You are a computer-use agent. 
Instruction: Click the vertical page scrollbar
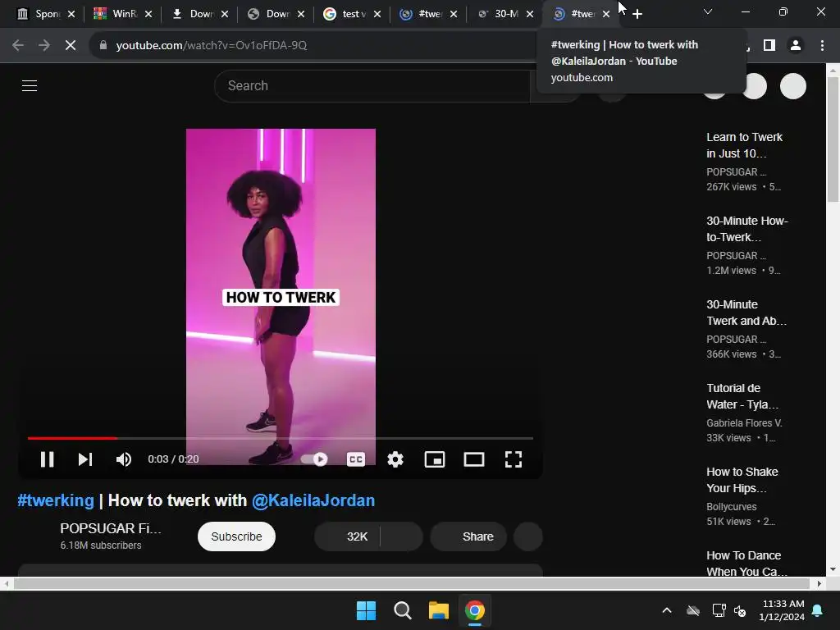click(x=833, y=139)
